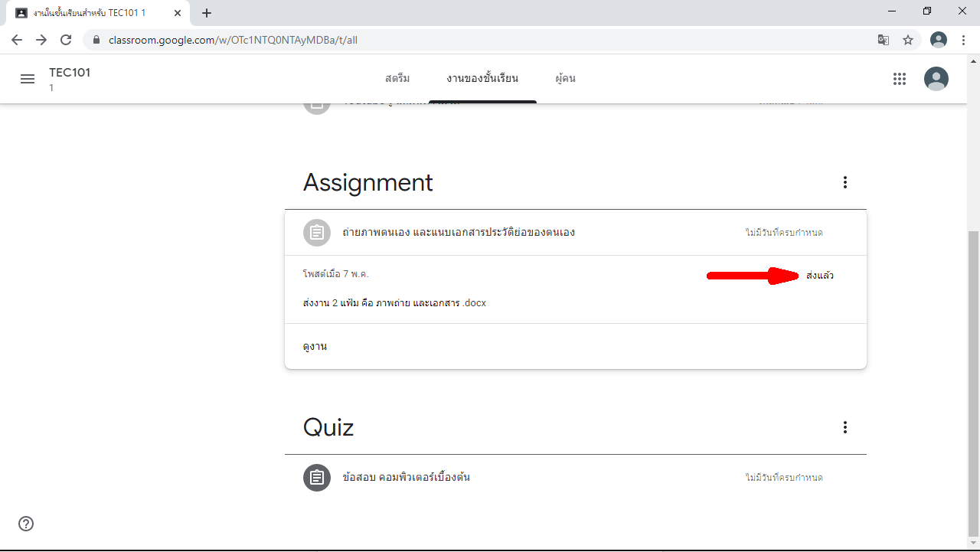Image resolution: width=980 pixels, height=552 pixels.
Task: Open Chrome's three-dot menu
Action: (963, 40)
